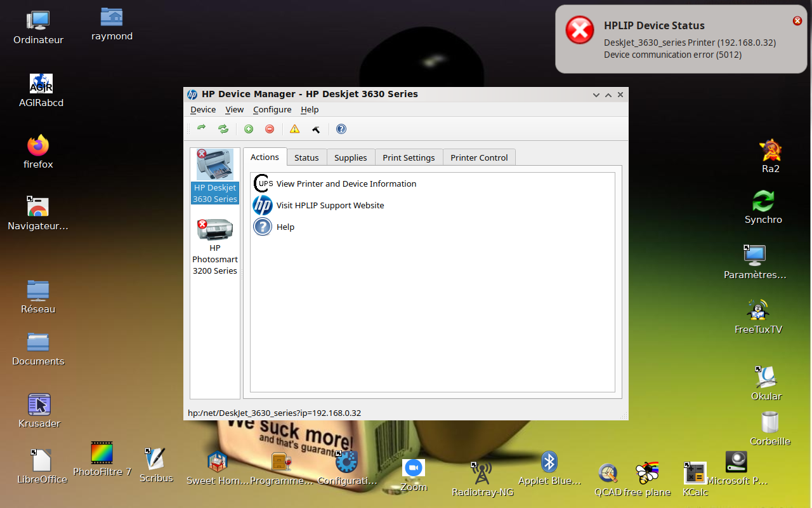Click the device URI text in the status bar
This screenshot has width=812, height=508.
coord(275,413)
